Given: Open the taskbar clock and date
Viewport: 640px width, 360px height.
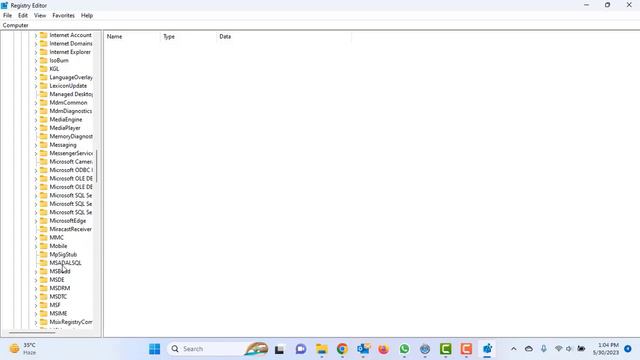Looking at the screenshot, I should click(x=606, y=349).
